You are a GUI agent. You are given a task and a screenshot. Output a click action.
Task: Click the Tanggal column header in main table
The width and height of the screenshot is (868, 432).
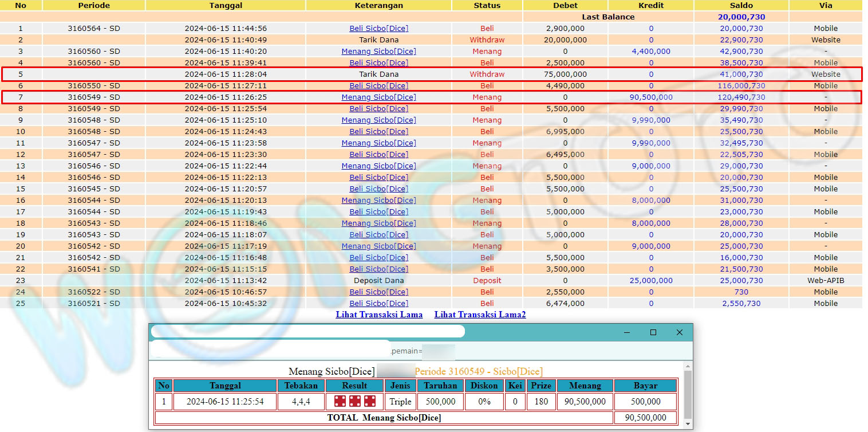point(225,6)
